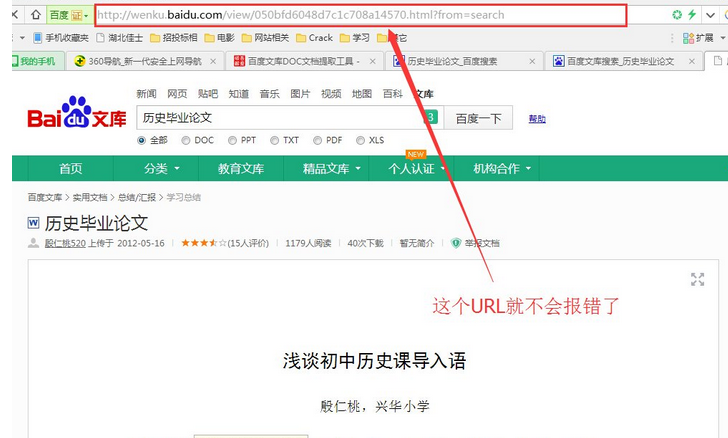Select the TXT radio button
Image resolution: width=728 pixels, height=438 pixels.
tap(274, 140)
